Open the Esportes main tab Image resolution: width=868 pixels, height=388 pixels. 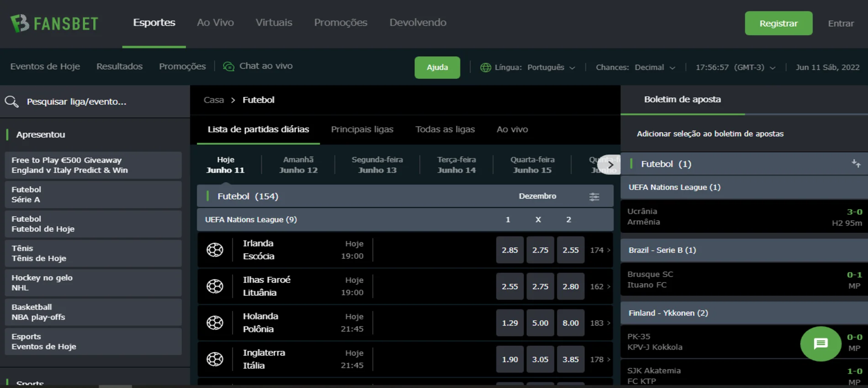point(154,23)
